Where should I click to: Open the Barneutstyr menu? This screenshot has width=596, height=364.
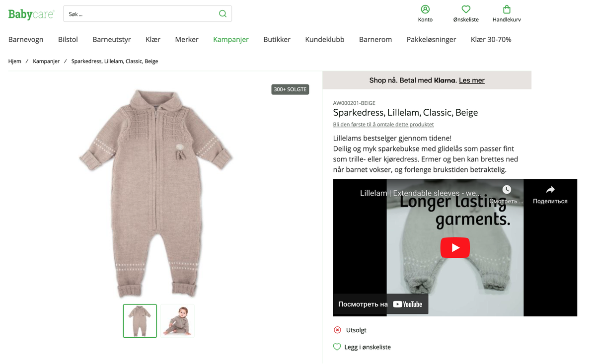[x=112, y=39]
